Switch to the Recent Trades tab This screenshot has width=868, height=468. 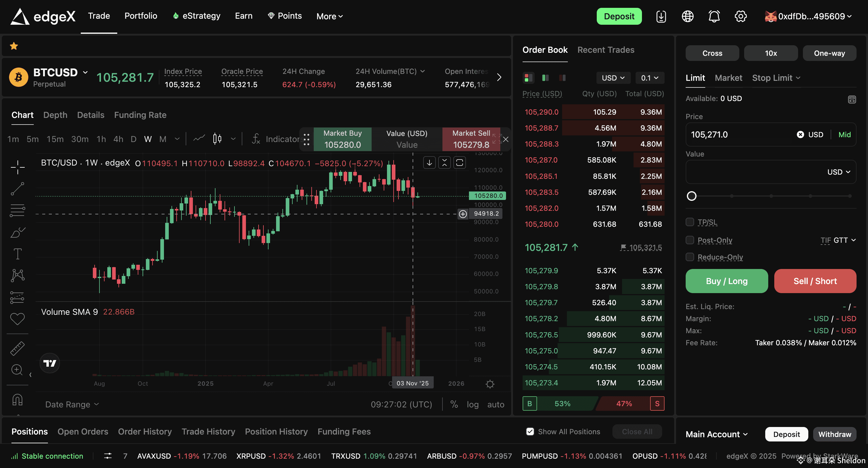point(605,50)
